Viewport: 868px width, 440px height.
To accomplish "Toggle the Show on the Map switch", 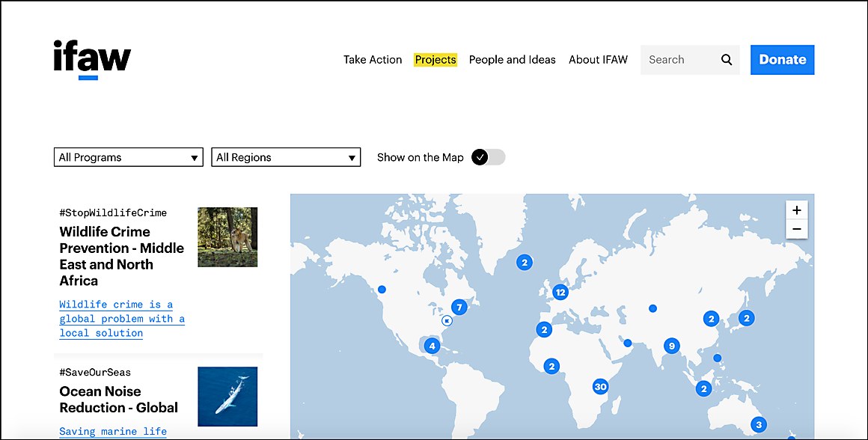I will coord(488,157).
